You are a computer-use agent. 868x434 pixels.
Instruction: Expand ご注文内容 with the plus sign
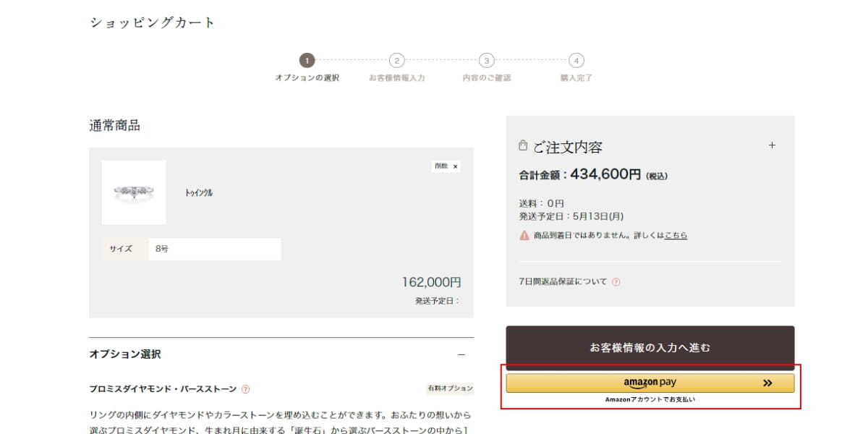pos(772,145)
